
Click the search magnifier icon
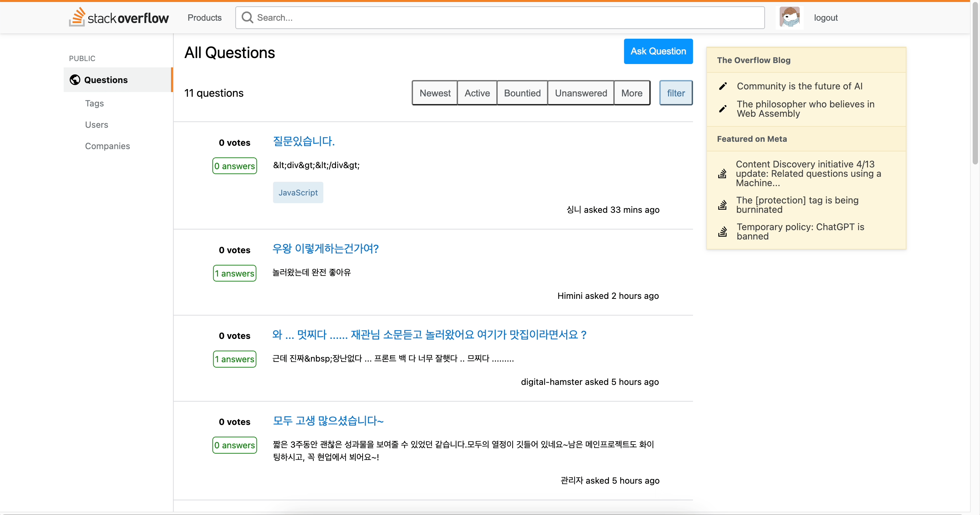point(247,17)
